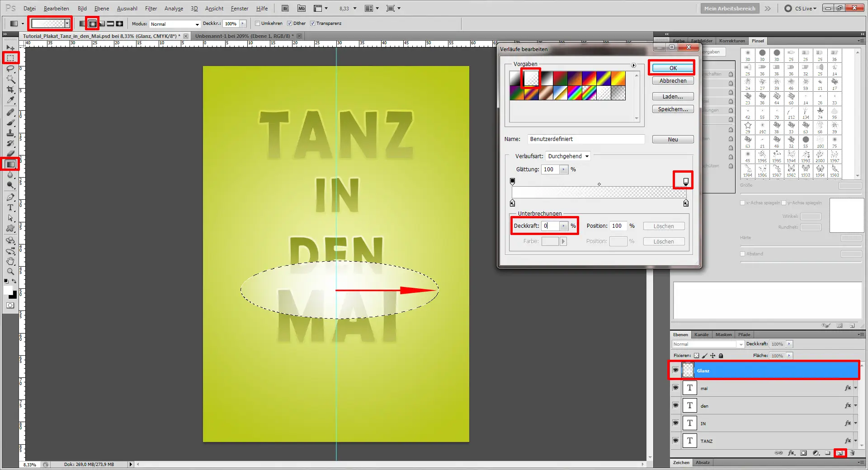The width and height of the screenshot is (868, 470).
Task: Click the Create New Layer icon
Action: (x=840, y=453)
